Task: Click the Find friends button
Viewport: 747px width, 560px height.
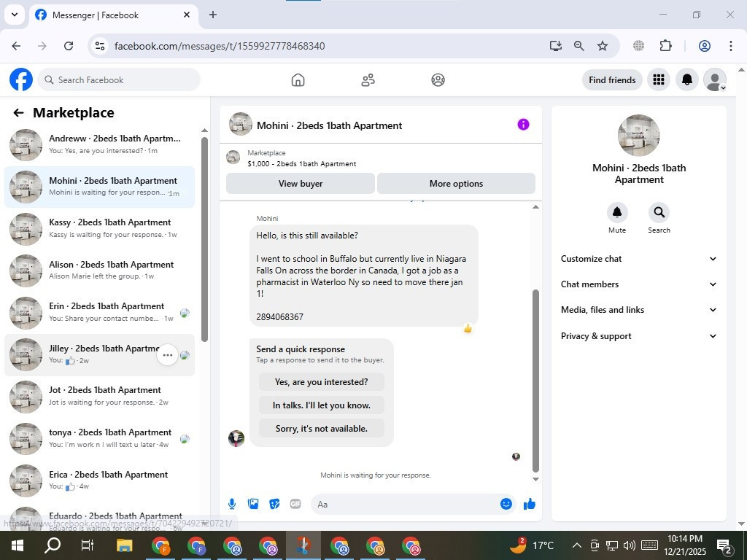Action: coord(612,80)
